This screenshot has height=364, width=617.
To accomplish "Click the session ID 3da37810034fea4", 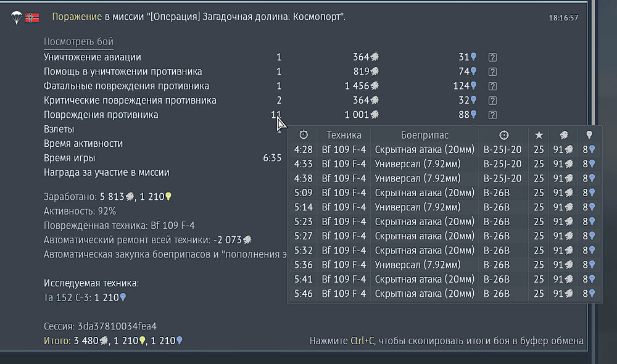I will point(117,326).
